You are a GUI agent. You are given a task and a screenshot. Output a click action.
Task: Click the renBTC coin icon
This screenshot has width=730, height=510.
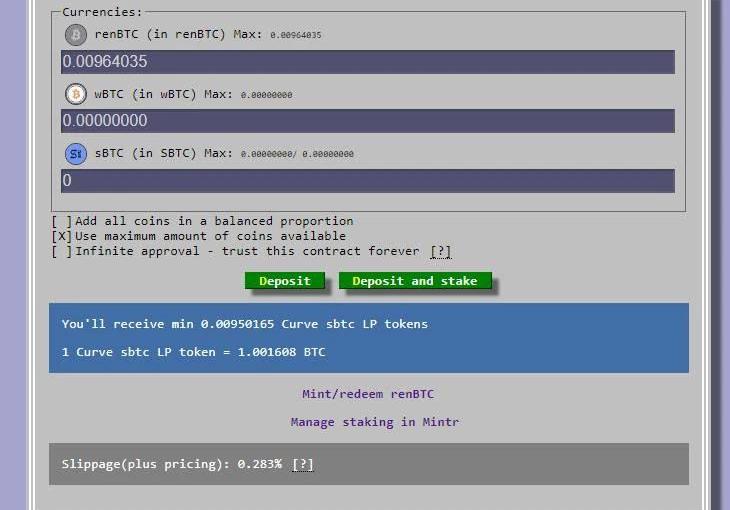75,35
